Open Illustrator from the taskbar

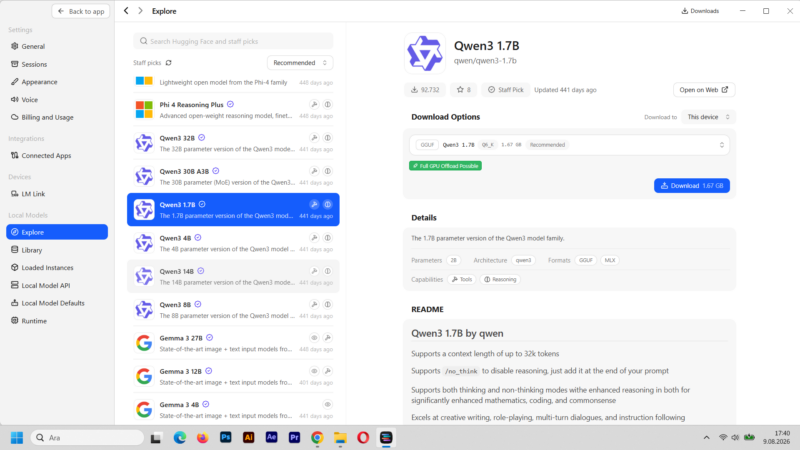pos(248,437)
